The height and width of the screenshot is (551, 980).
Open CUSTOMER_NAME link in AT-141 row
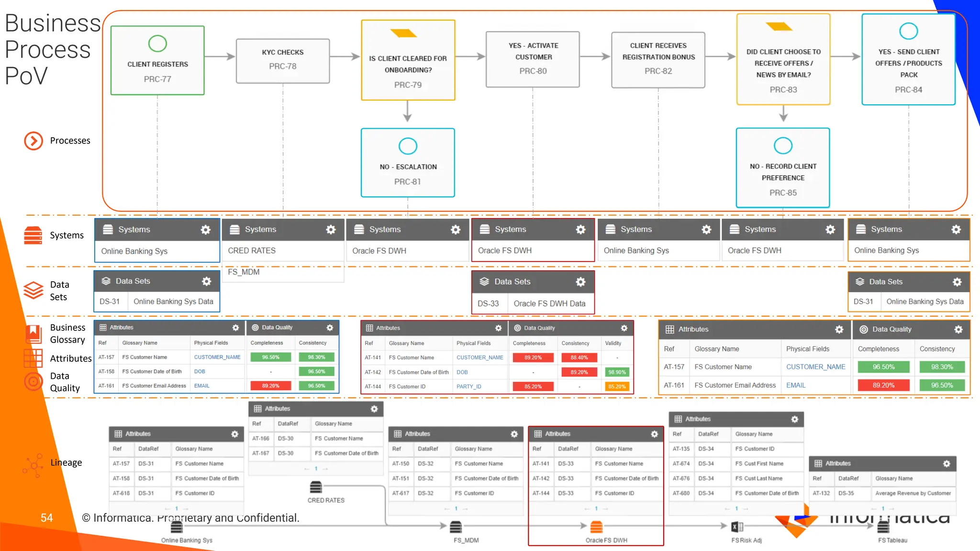pyautogui.click(x=480, y=358)
